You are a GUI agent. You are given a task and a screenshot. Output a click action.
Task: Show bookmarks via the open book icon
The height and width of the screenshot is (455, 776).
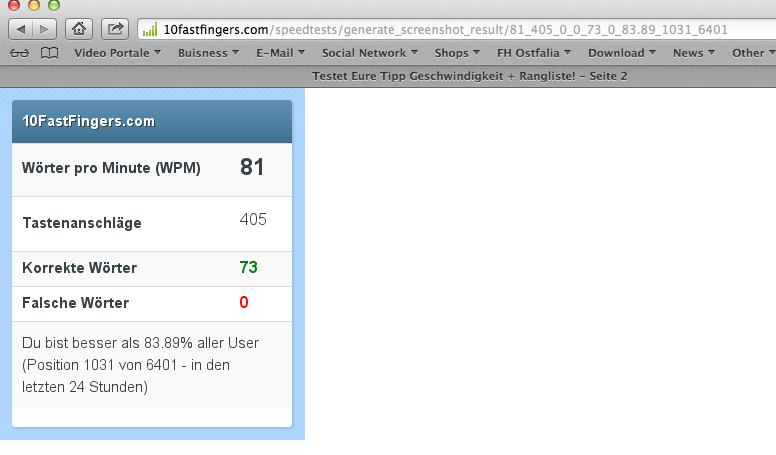coord(49,53)
